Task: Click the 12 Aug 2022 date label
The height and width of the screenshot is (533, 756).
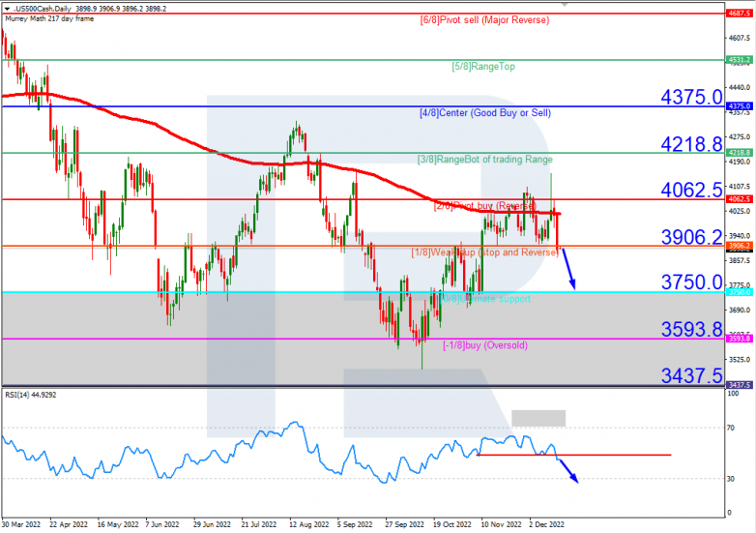Action: click(x=309, y=524)
